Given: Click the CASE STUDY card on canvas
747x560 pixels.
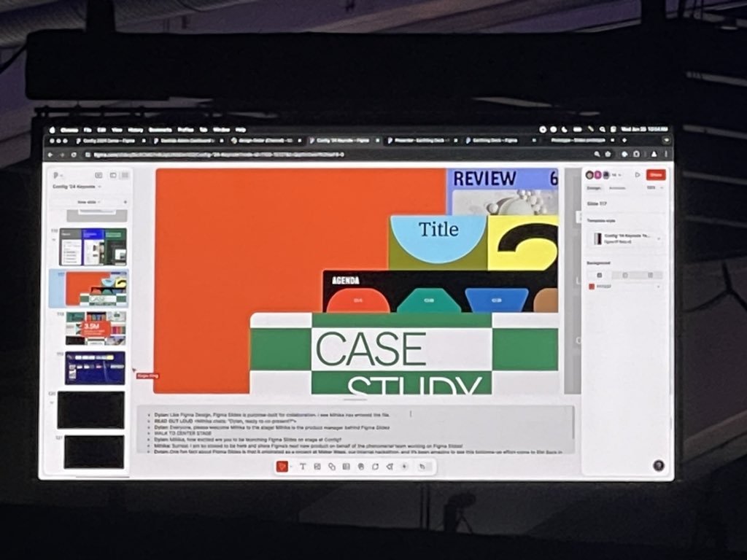Looking at the screenshot, I should [x=404, y=353].
